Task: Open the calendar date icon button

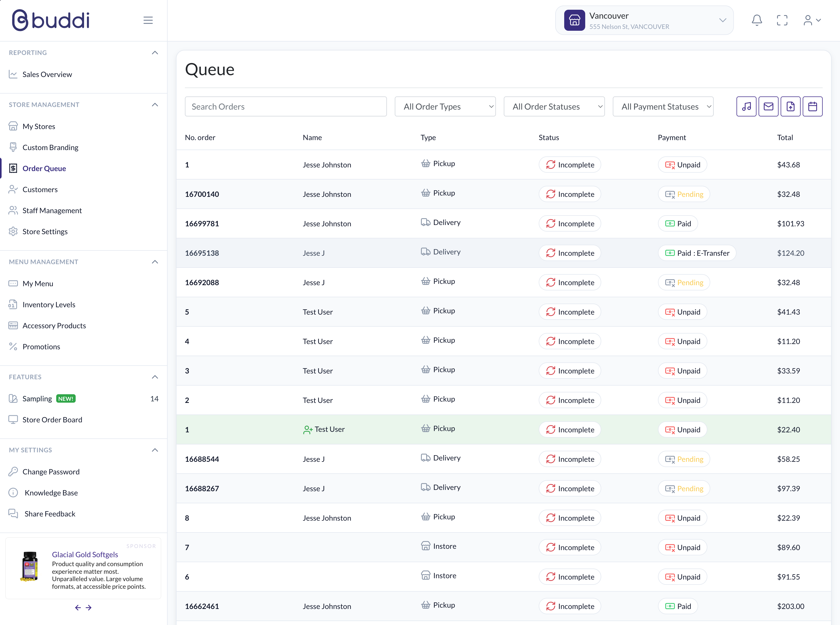Action: 812,107
